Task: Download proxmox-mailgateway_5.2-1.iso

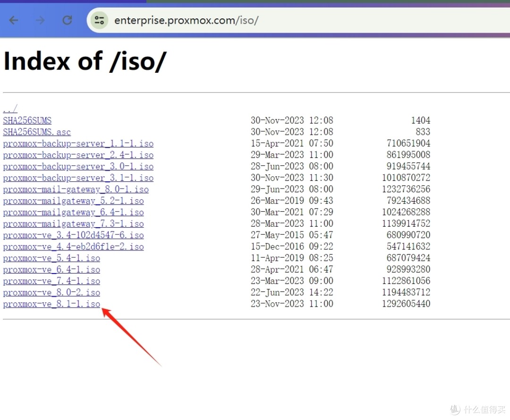Action: coord(74,201)
